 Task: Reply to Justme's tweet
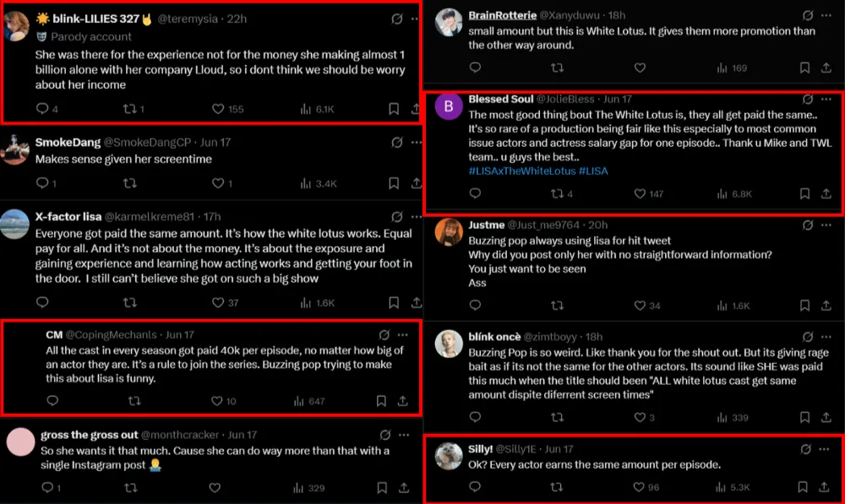[x=475, y=306]
